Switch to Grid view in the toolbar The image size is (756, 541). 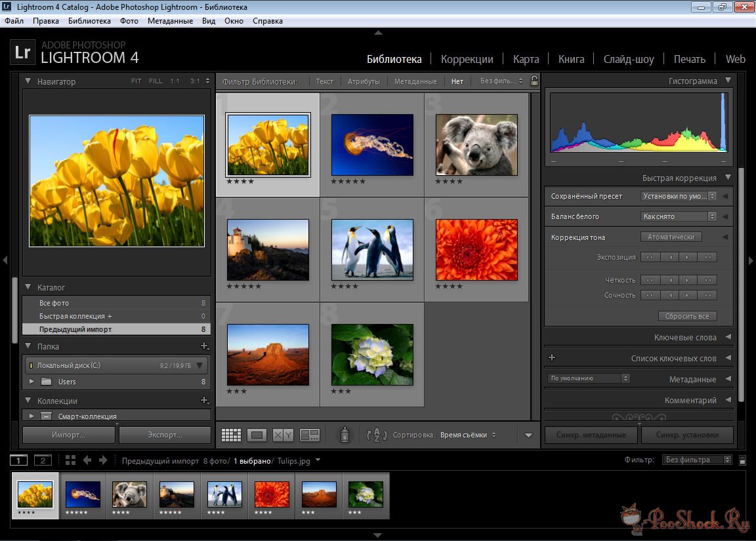[231, 435]
